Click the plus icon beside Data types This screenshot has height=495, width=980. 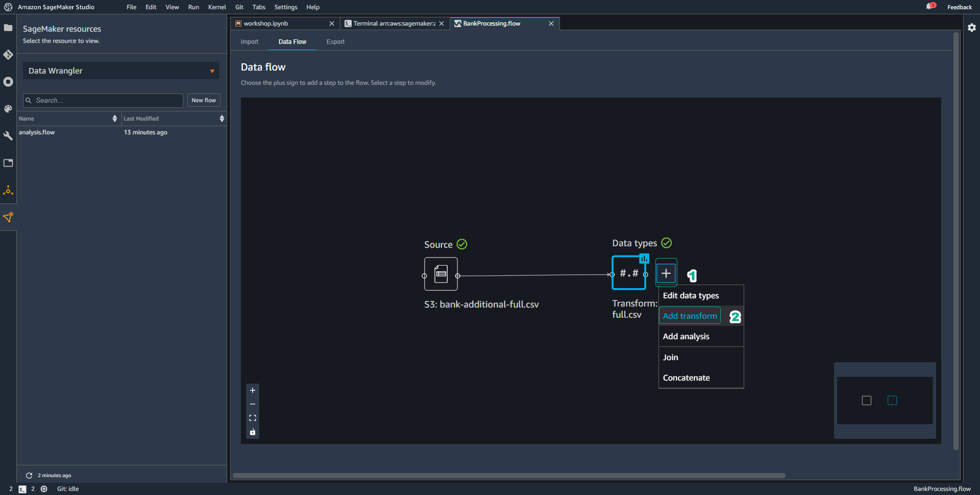pos(666,273)
